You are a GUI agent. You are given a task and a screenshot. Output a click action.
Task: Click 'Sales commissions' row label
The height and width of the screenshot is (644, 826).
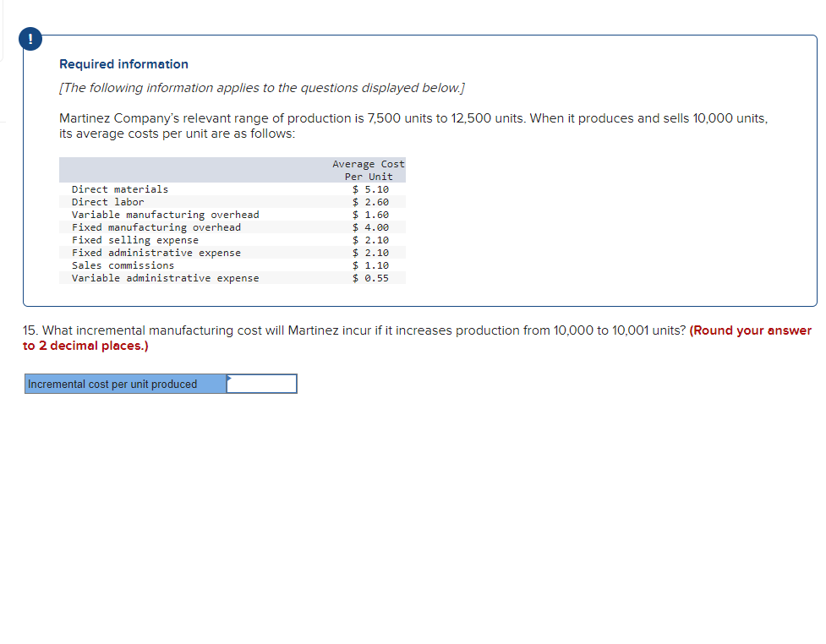click(123, 265)
